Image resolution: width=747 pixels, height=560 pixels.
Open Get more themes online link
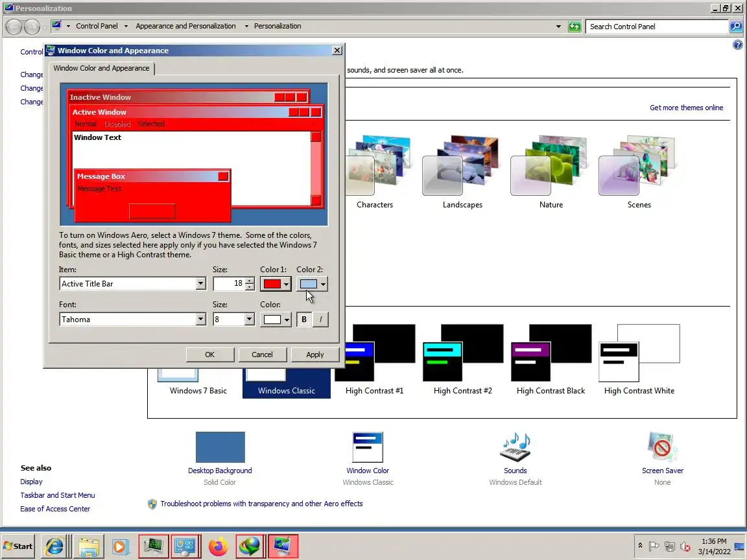coord(687,108)
